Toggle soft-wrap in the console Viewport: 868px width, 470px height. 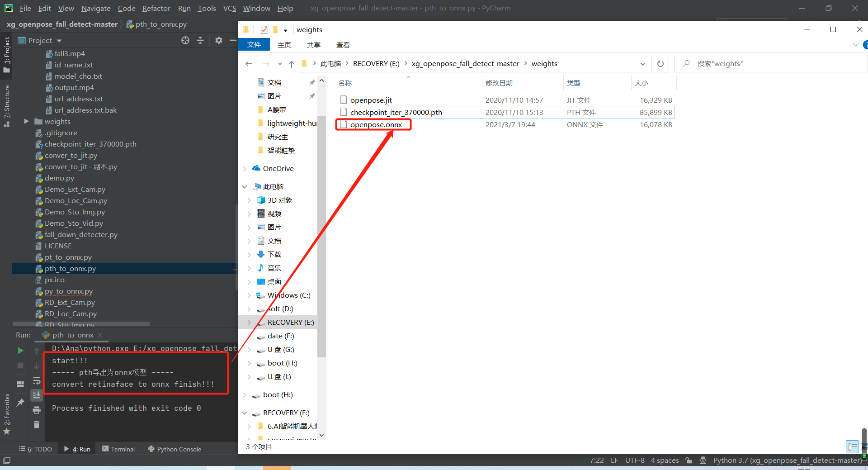coord(37,381)
